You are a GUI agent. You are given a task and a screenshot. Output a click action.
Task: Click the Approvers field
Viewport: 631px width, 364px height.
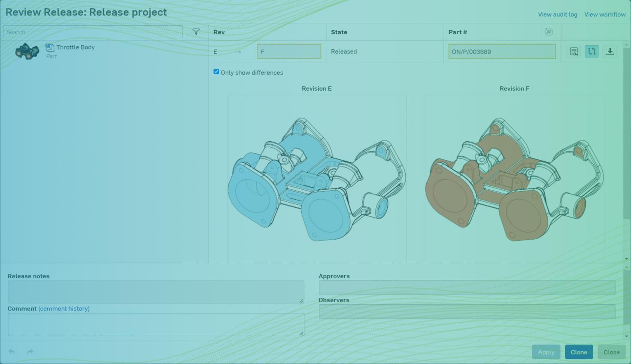pyautogui.click(x=467, y=288)
